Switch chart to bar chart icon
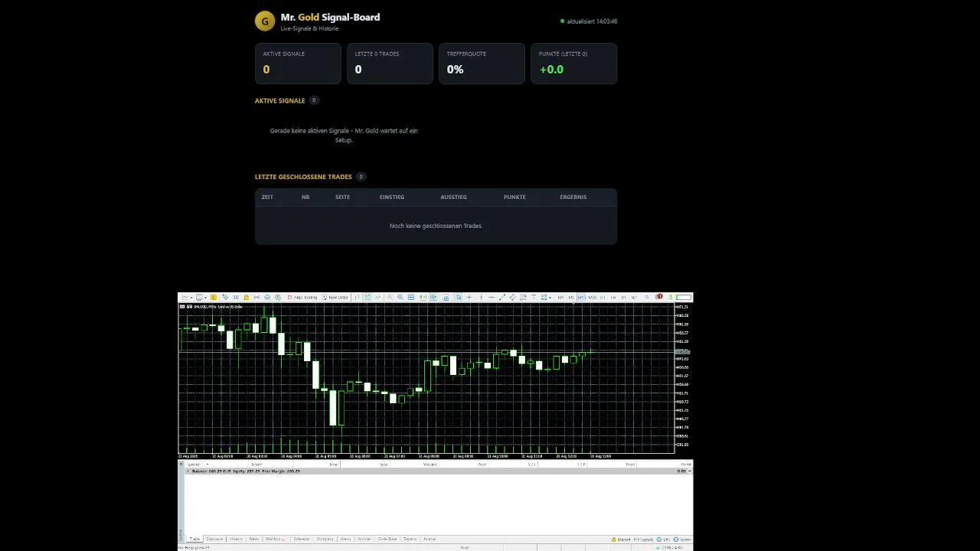 pyautogui.click(x=357, y=297)
